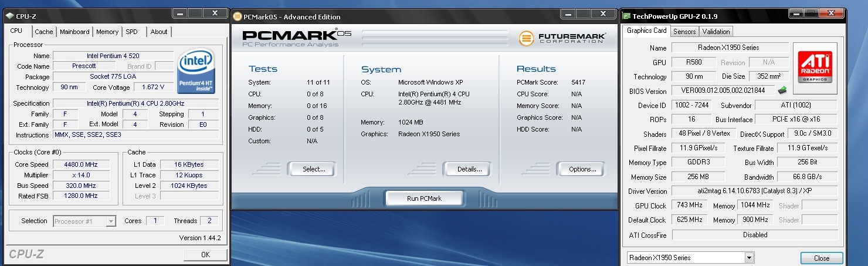This screenshot has height=266, width=868.
Task: Click the CPU Name field Intel Pentium 4 520
Action: (x=113, y=56)
